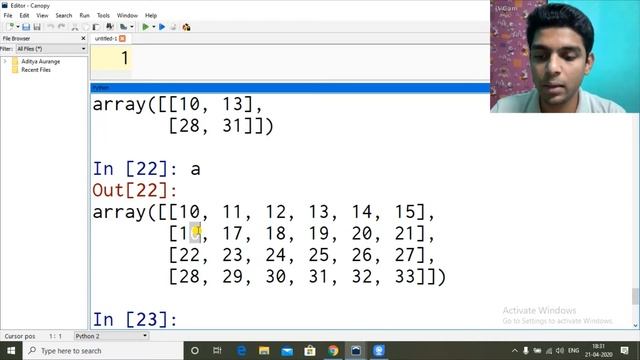Click the Copy toolbar icon
This screenshot has width=640, height=360.
coord(86,27)
